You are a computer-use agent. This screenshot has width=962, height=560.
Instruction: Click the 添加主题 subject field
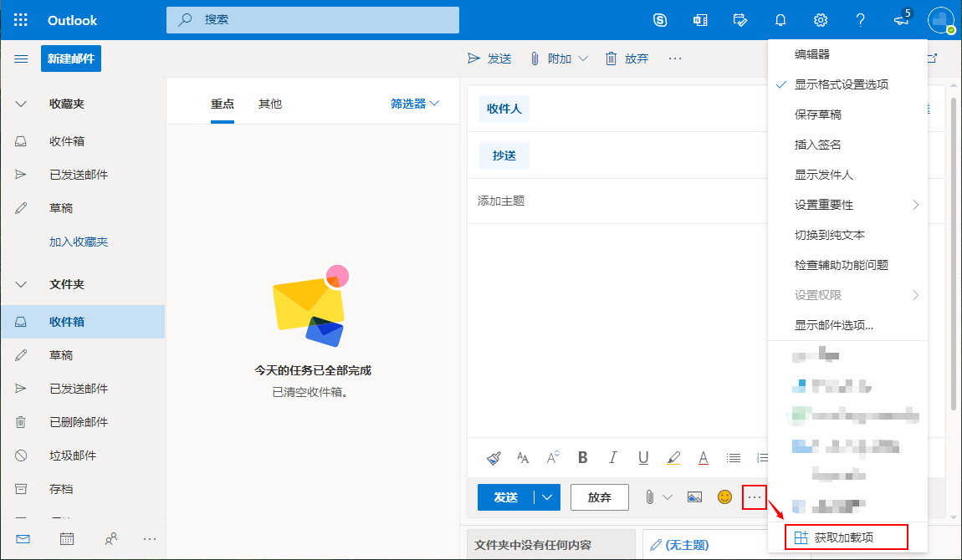(x=617, y=201)
